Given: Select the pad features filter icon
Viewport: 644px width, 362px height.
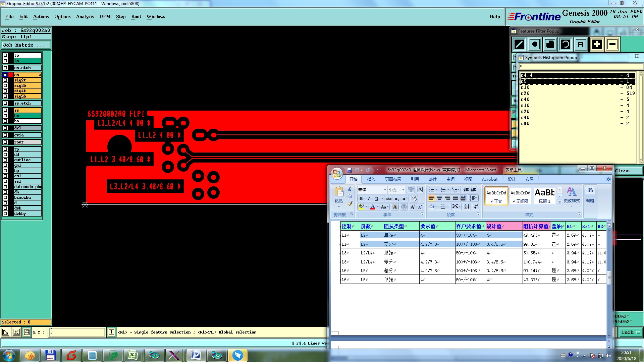Looking at the screenshot, I should click(535, 44).
